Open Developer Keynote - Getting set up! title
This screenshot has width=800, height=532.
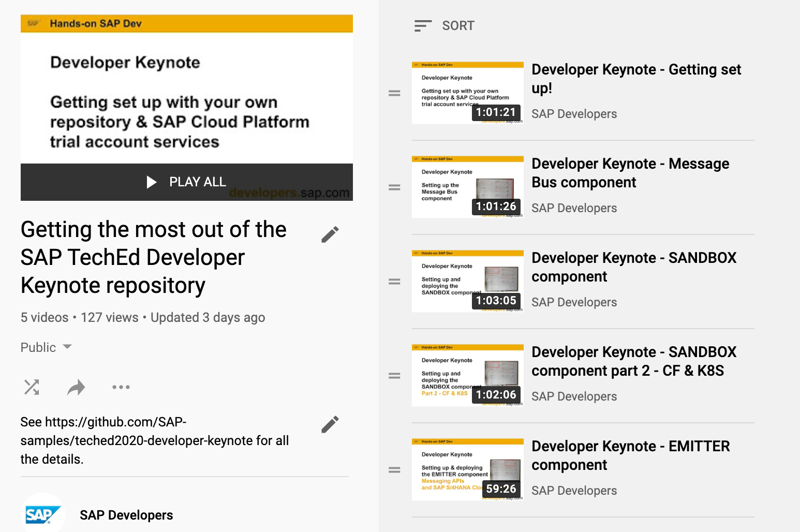click(x=636, y=79)
